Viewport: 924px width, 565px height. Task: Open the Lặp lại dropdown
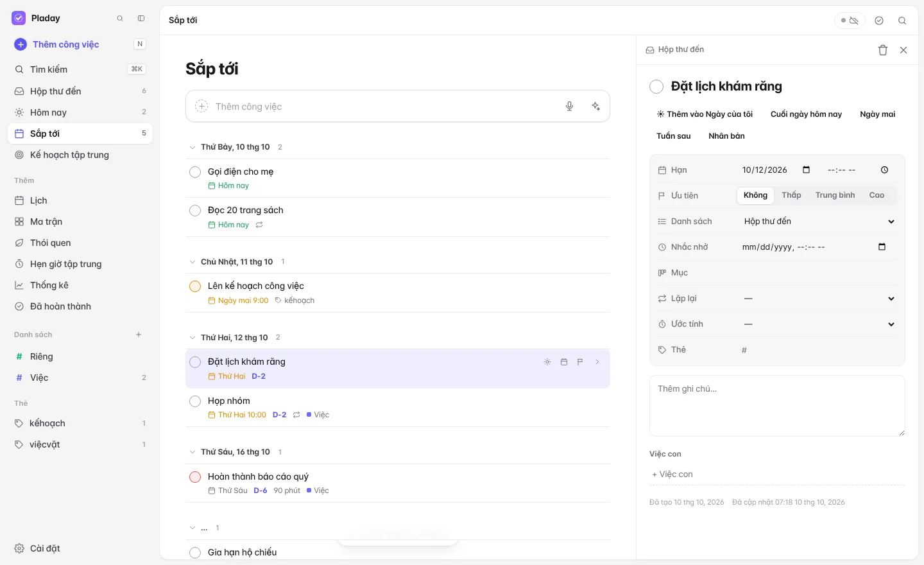point(819,299)
